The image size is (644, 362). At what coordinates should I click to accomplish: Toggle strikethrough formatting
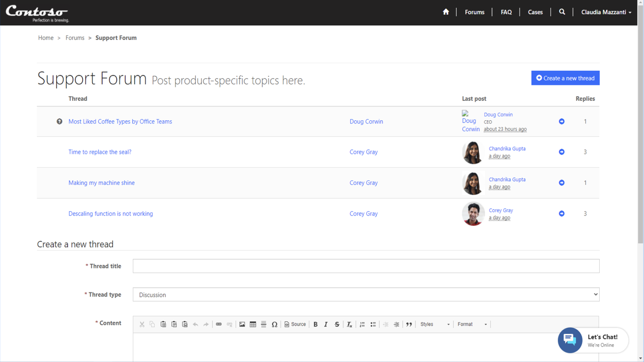click(337, 324)
